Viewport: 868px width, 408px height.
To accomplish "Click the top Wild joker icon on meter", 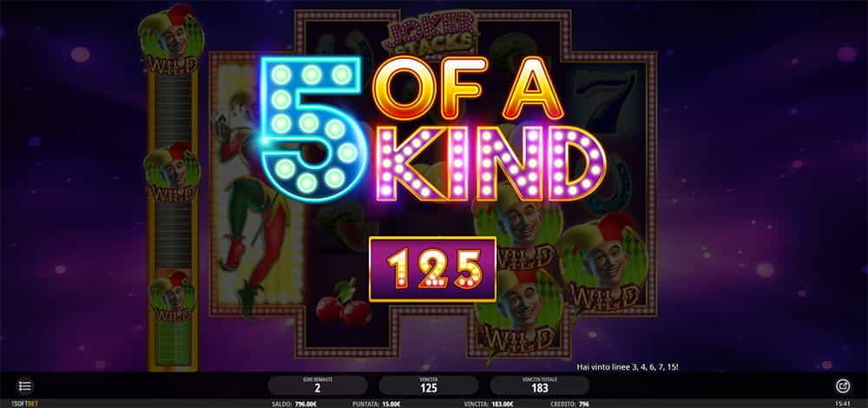I will click(172, 40).
